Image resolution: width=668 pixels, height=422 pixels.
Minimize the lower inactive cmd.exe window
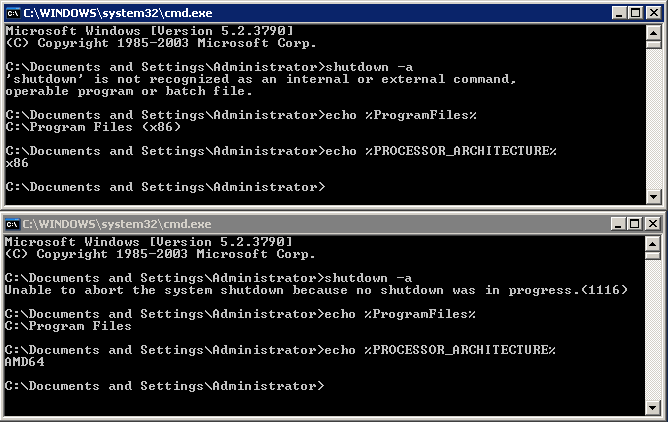[x=618, y=224]
